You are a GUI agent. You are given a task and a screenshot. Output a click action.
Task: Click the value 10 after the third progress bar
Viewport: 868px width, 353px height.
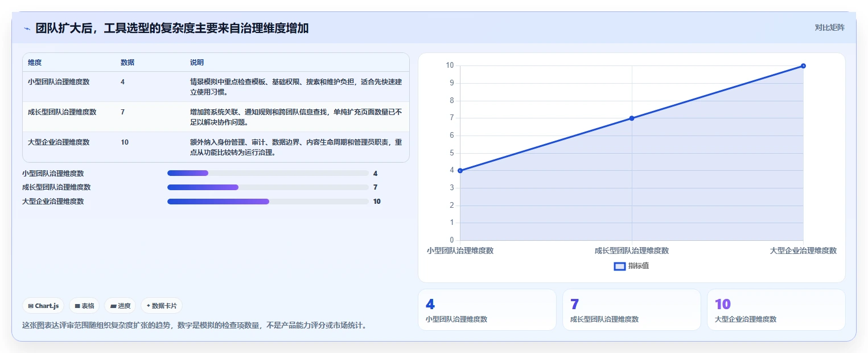[377, 202]
